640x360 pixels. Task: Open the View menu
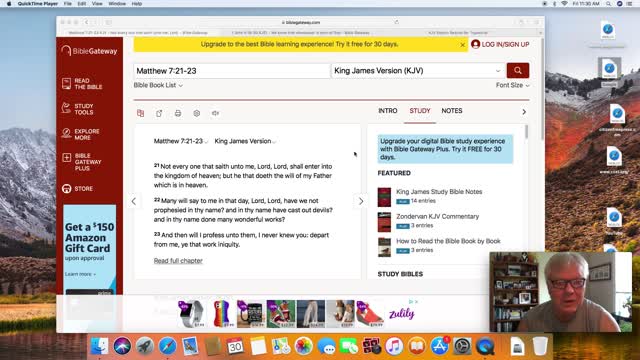coord(97,4)
